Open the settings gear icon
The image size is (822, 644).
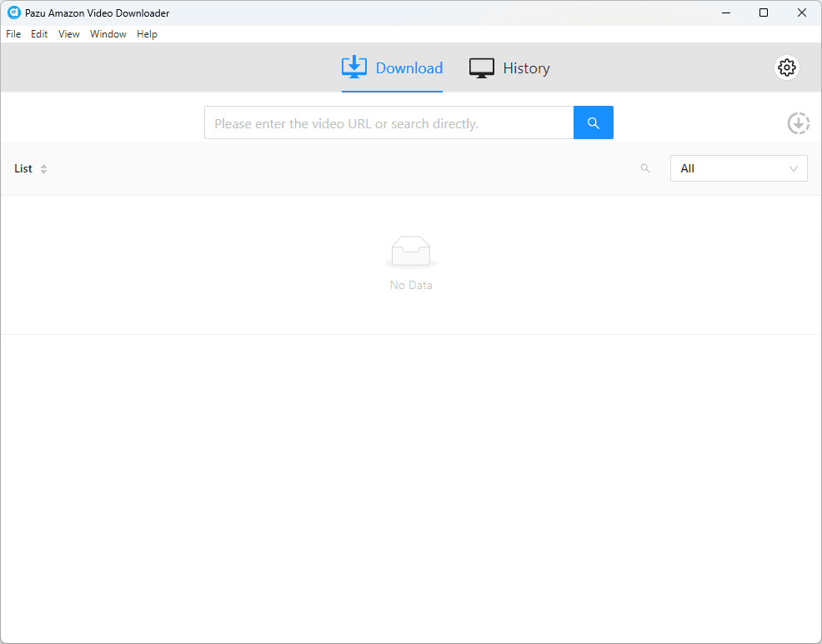pyautogui.click(x=786, y=68)
